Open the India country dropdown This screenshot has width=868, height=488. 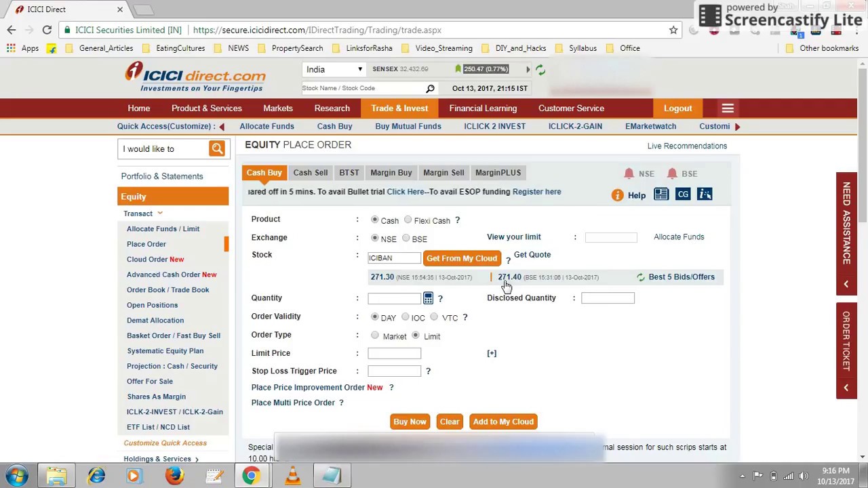(x=334, y=69)
